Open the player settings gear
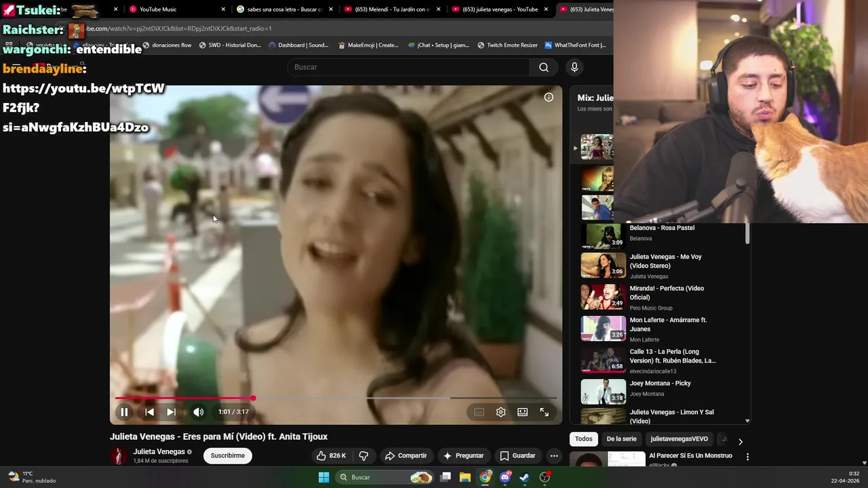This screenshot has height=488, width=868. click(x=500, y=412)
